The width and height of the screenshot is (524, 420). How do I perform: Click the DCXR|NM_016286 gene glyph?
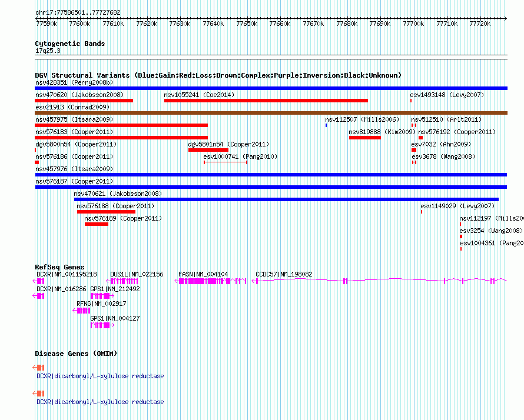[38, 296]
